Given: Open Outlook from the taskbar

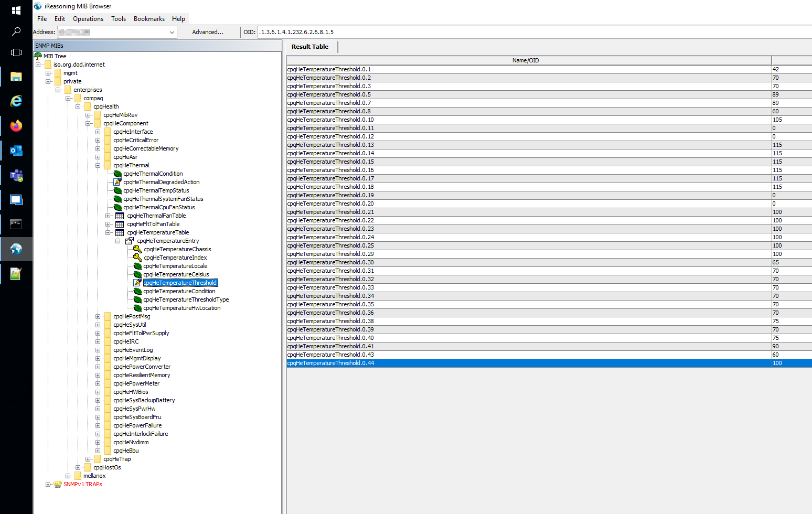Looking at the screenshot, I should click(x=16, y=151).
